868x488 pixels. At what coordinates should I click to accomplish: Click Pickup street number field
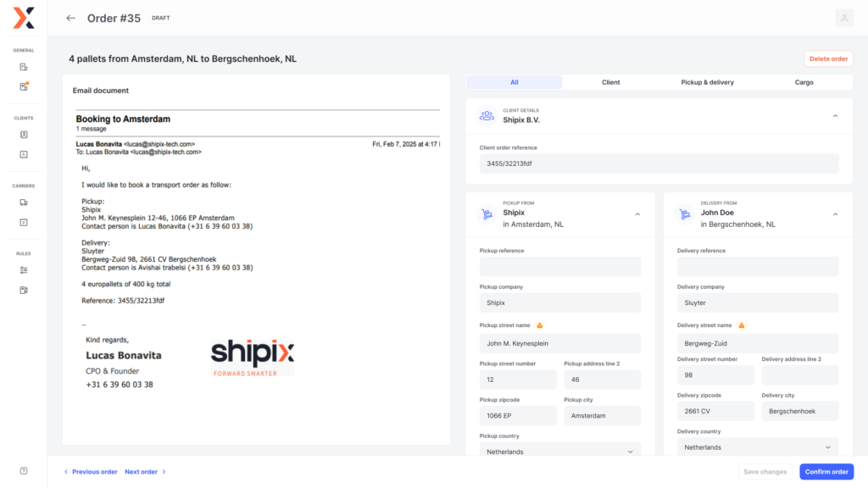518,380
